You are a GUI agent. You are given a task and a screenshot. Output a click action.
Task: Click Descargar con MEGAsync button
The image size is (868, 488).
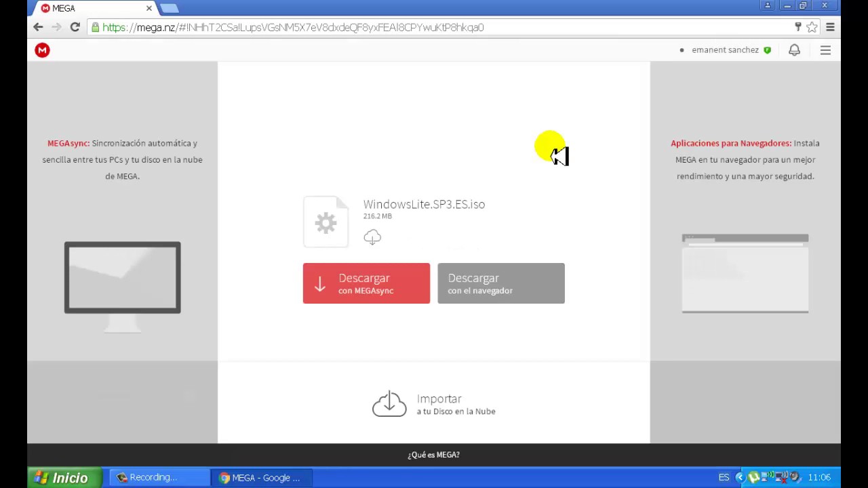tap(366, 283)
